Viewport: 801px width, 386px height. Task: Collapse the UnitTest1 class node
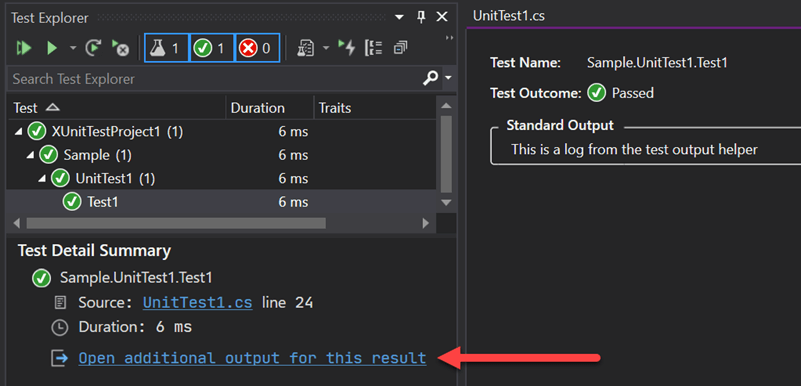click(x=42, y=179)
